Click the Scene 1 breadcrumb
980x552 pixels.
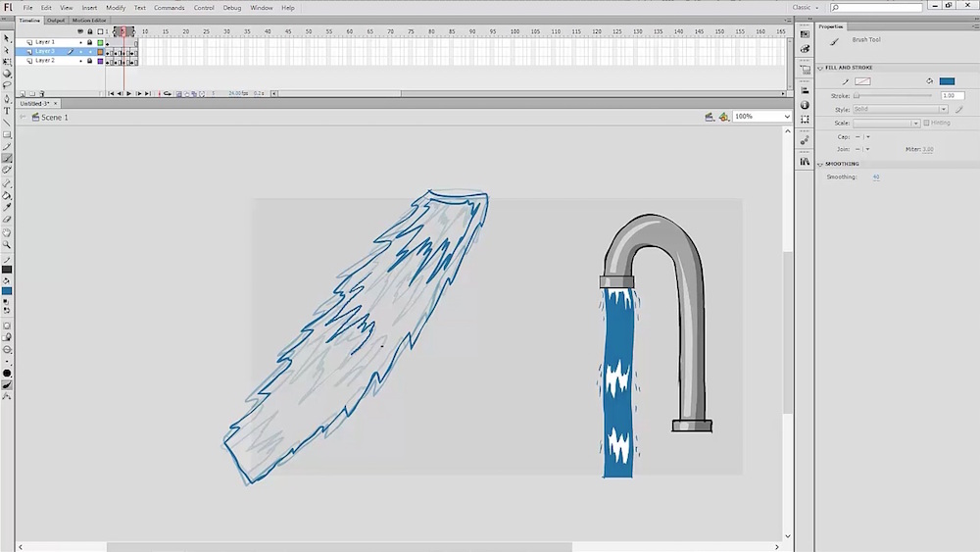[54, 118]
